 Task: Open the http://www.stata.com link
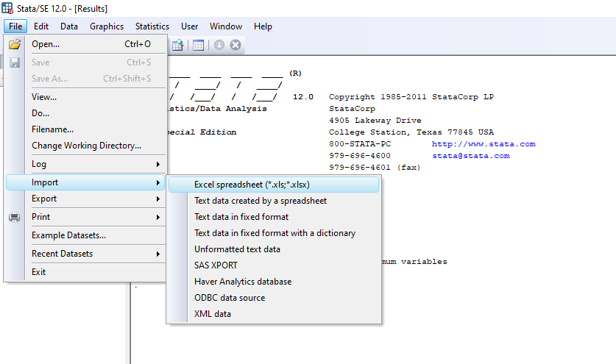click(x=484, y=144)
